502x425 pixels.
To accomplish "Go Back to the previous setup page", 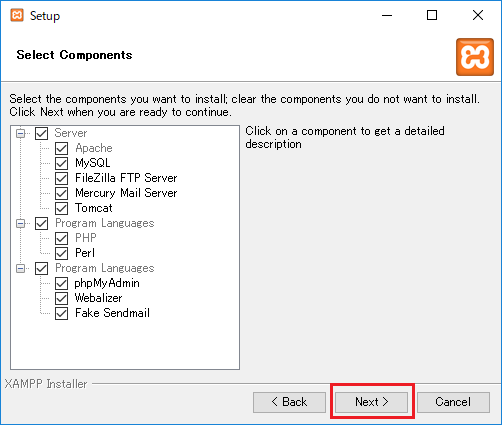I will coord(289,402).
